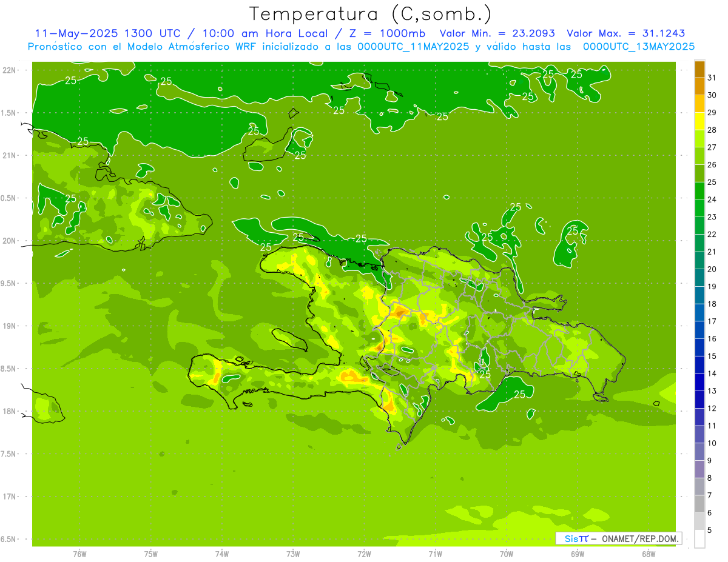This screenshot has width=728, height=562.
Task: Click the longitude label '70W'
Action: [x=507, y=554]
